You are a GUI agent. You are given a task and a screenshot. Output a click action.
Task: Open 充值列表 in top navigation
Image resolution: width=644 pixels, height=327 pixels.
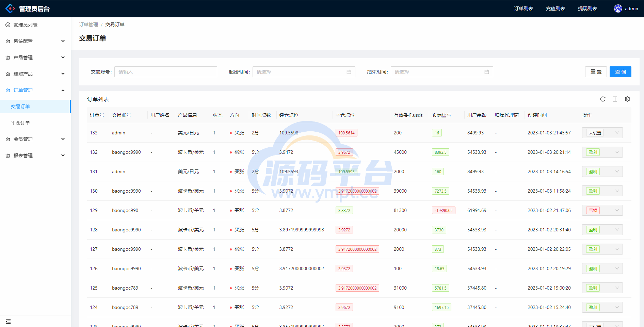coord(556,9)
